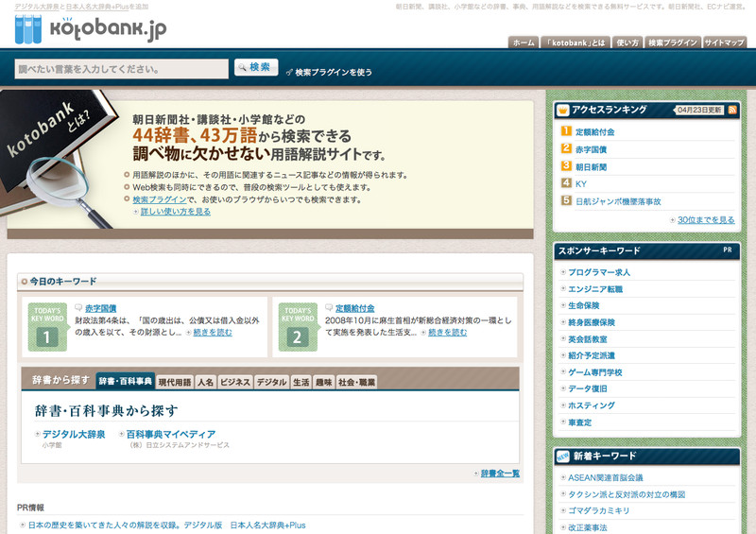Open new keyword タクシン派と反対派の対立の構図
756x534 pixels.
point(627,494)
